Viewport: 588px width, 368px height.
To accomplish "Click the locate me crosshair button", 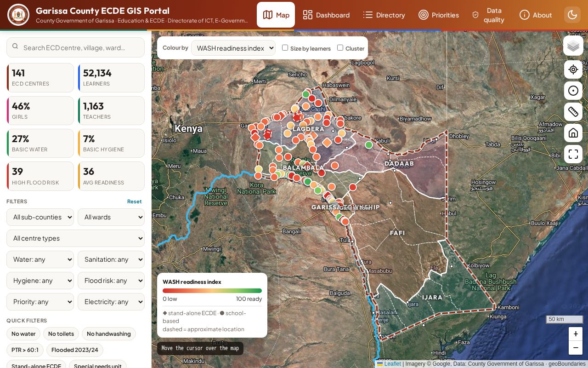I will (x=573, y=69).
